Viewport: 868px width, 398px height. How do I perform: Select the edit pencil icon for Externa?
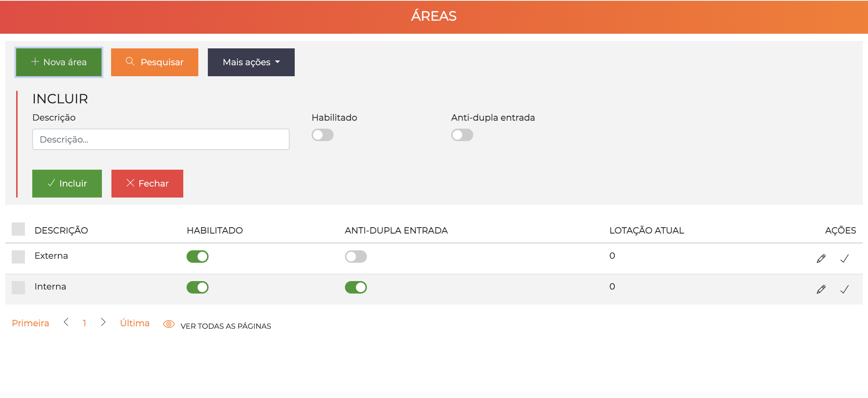pos(821,258)
